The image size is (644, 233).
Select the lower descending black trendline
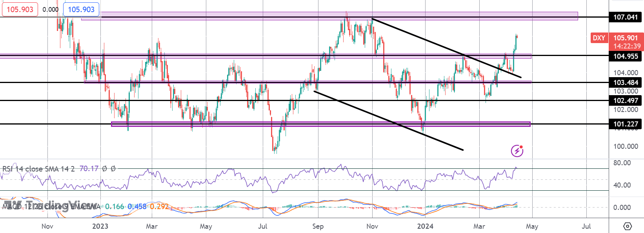(388, 121)
